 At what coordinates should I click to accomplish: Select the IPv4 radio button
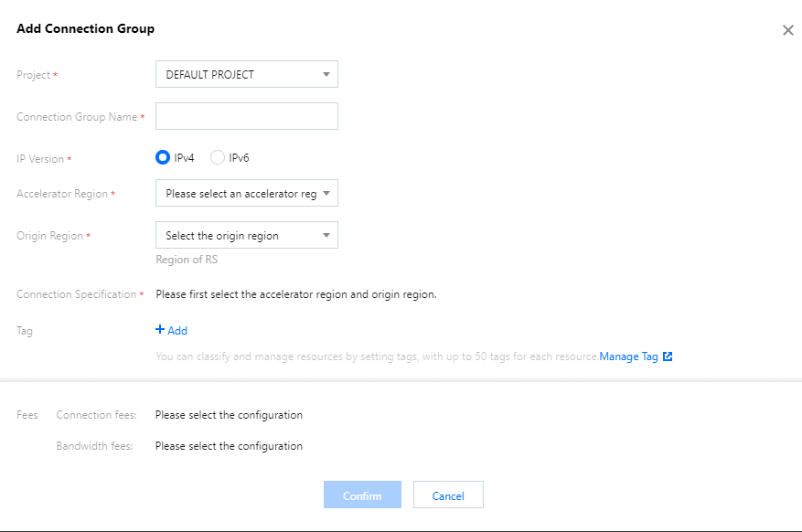tap(163, 157)
